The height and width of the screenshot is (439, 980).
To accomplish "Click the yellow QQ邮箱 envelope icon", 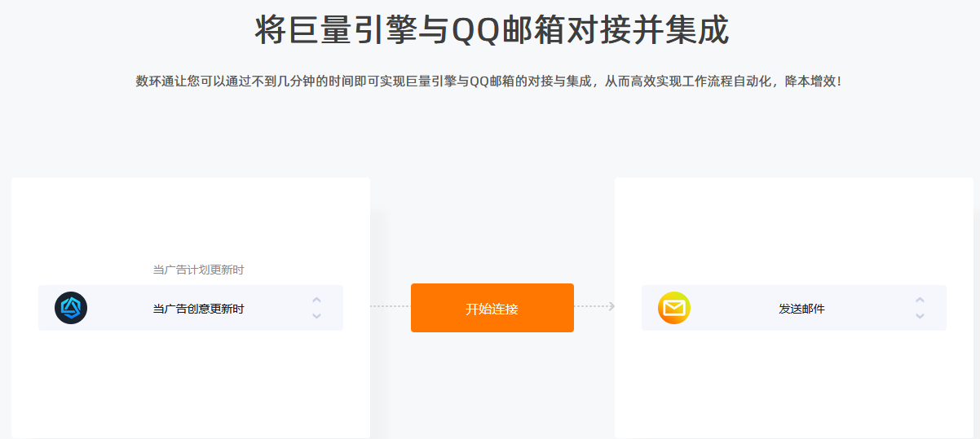I will click(x=674, y=308).
